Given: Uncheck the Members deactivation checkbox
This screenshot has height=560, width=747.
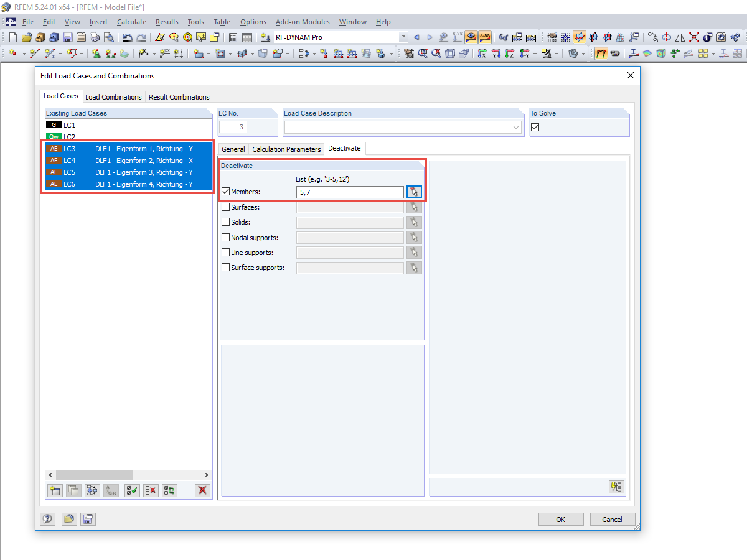Looking at the screenshot, I should pos(226,191).
